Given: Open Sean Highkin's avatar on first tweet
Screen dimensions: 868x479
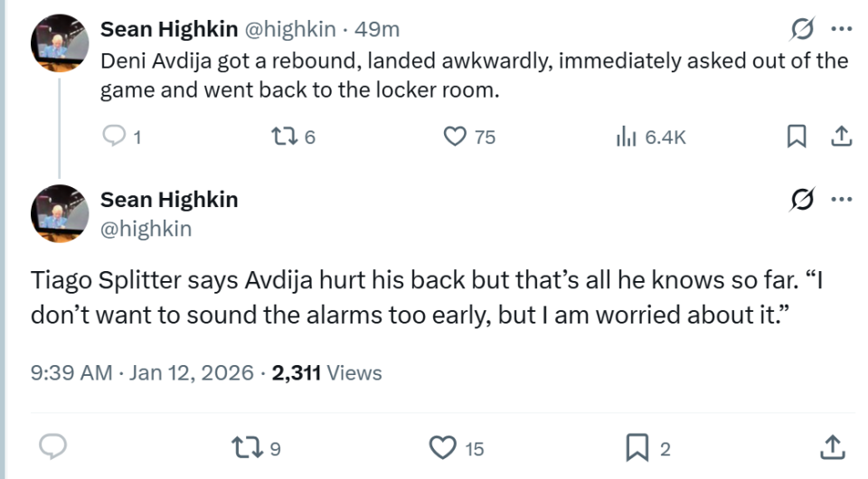Looking at the screenshot, I should [60, 42].
